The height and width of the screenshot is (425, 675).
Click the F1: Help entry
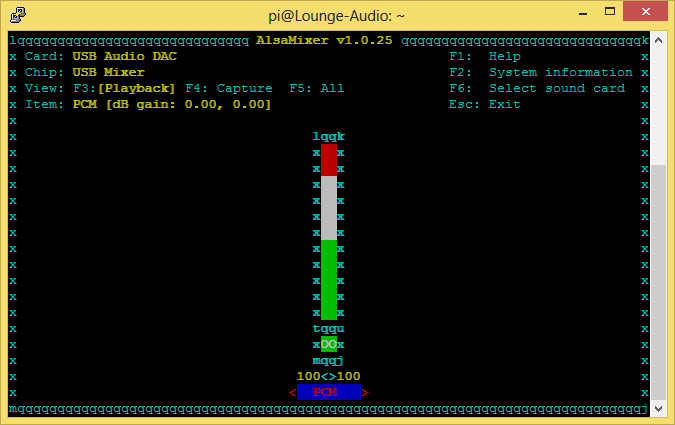click(x=485, y=56)
